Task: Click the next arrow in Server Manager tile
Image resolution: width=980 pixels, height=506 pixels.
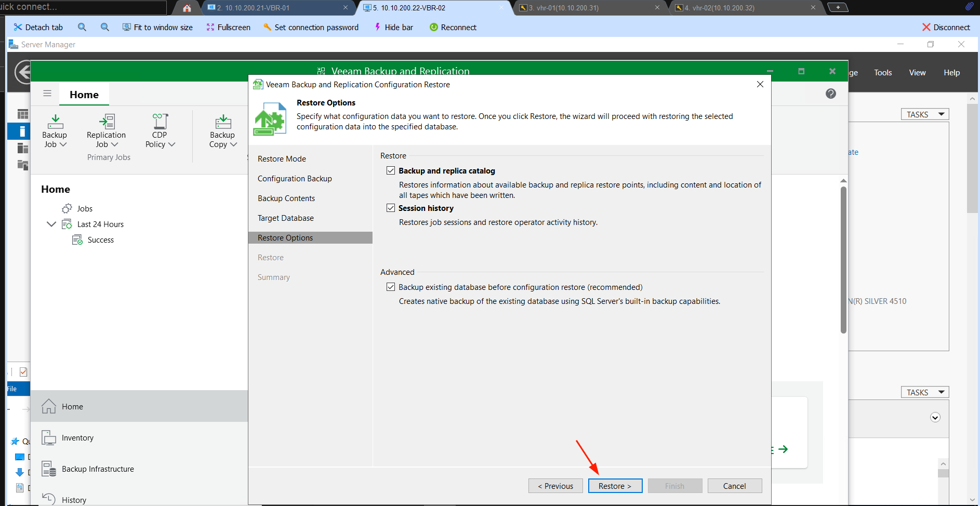Action: click(x=783, y=449)
